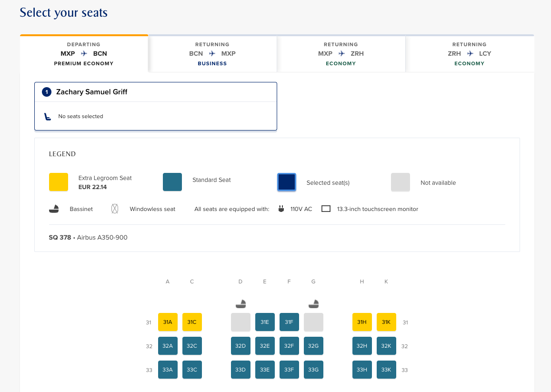Click the bassinet icon above column G
Viewport: 551px width, 392px height.
click(x=313, y=303)
